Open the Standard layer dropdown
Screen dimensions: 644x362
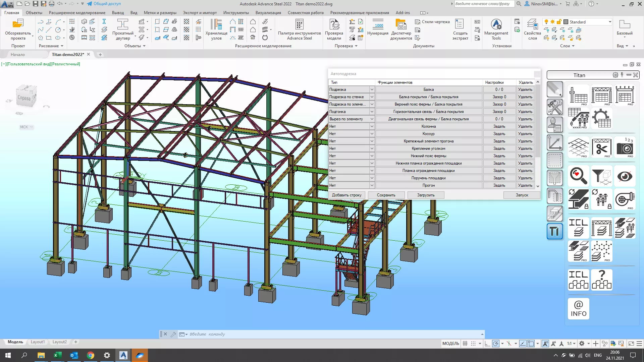coord(610,22)
